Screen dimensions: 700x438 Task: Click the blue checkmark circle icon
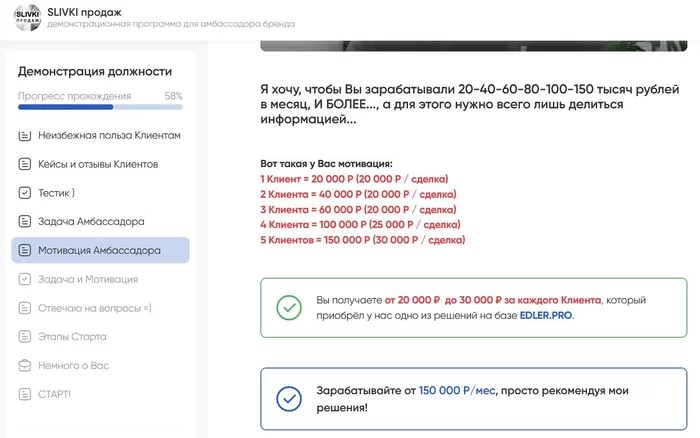pos(288,399)
